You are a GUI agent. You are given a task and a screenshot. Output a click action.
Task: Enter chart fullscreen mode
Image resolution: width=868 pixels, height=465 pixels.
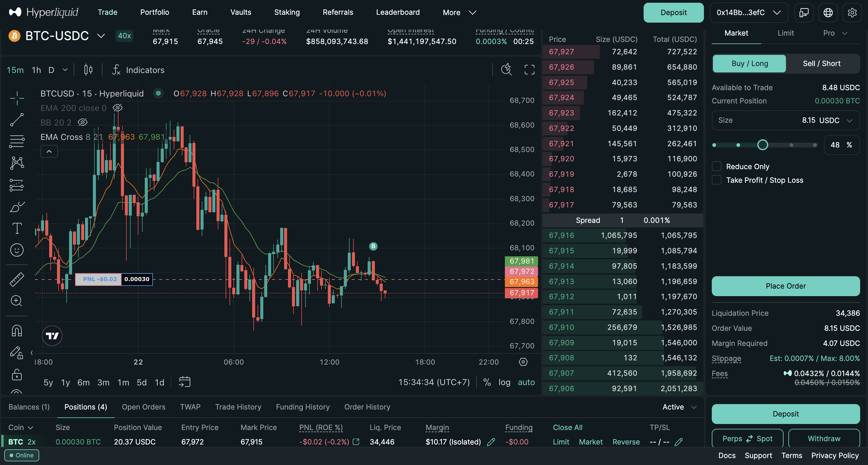(x=529, y=70)
